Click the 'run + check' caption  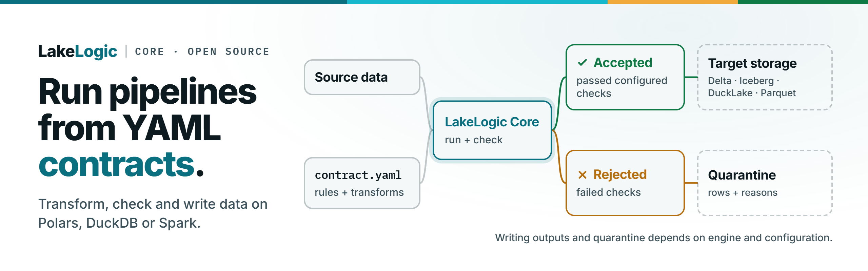pos(473,140)
